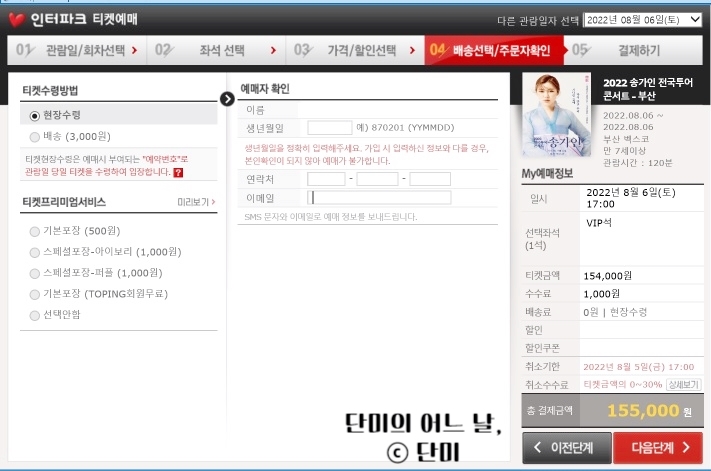Screen dimensions: 711x471
Task: Select 현장수령 ticket pickup option
Action: click(x=34, y=116)
